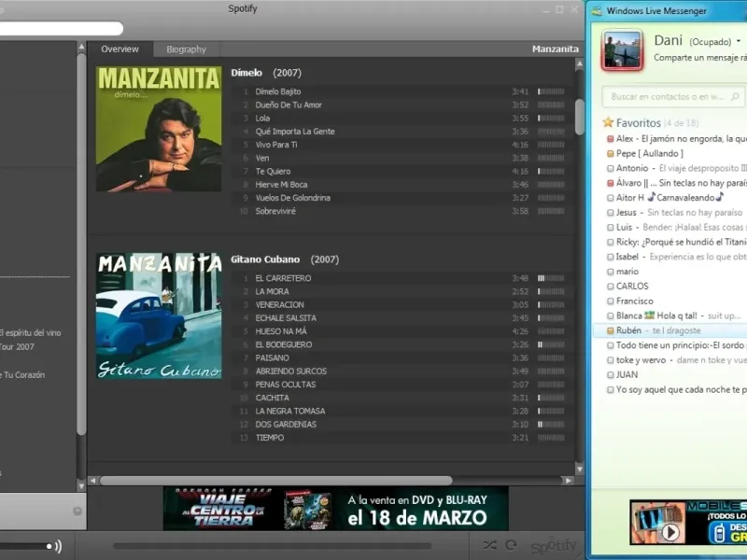Click the track progress bar
The height and width of the screenshot is (560, 747).
click(x=272, y=546)
